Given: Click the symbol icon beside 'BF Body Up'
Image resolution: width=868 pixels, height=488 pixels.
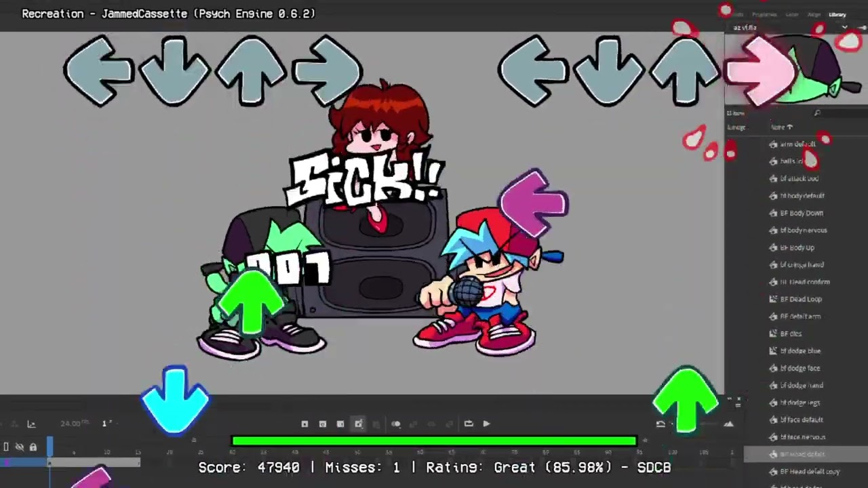Looking at the screenshot, I should coord(773,247).
